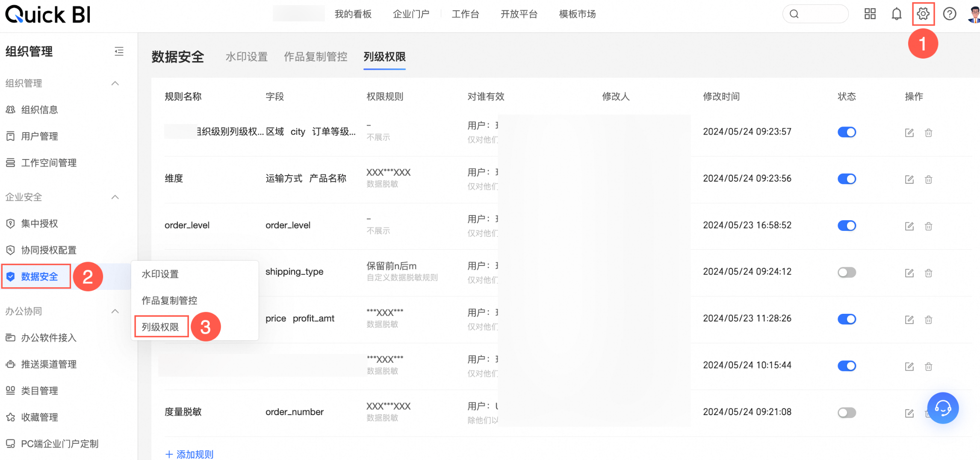This screenshot has height=460, width=980.
Task: Disable the 维度 rule status switch
Action: (847, 179)
